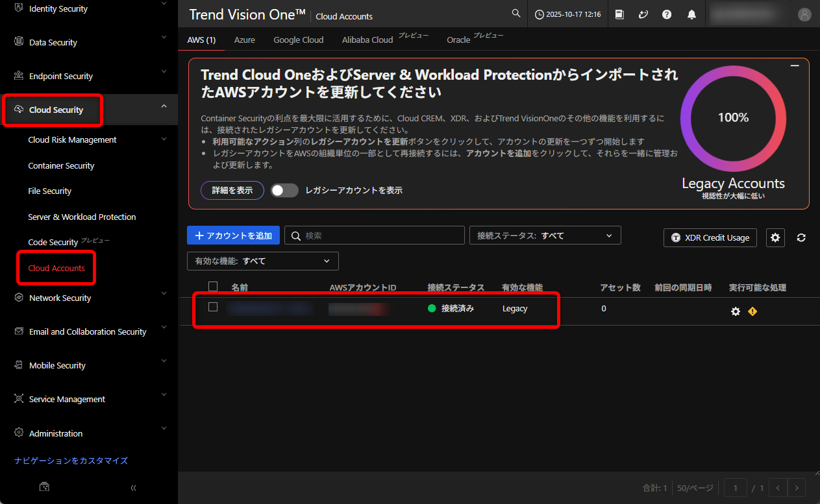
Task: Switch to the Google Cloud tab
Action: (299, 40)
